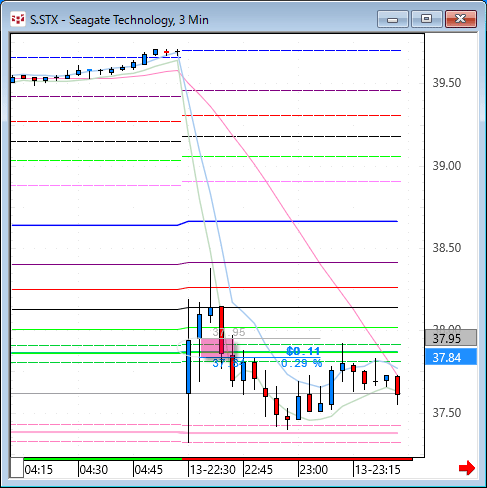Image resolution: width=487 pixels, height=488 pixels.
Task: Click the blue 37.84 price label
Action: (451, 357)
